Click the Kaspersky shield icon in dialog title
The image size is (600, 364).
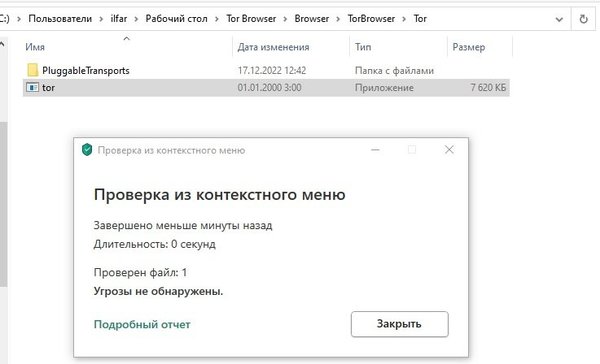point(87,150)
